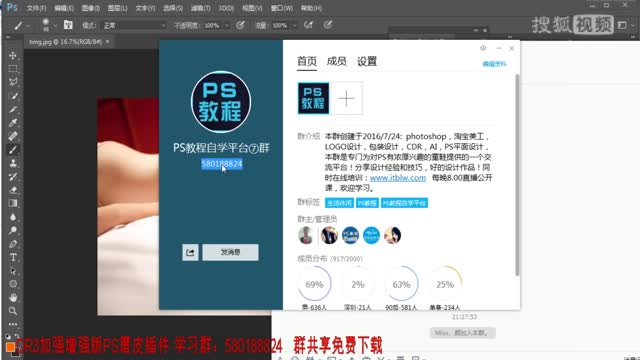
Task: Open the 编辑(E) menu
Action: click(x=64, y=8)
